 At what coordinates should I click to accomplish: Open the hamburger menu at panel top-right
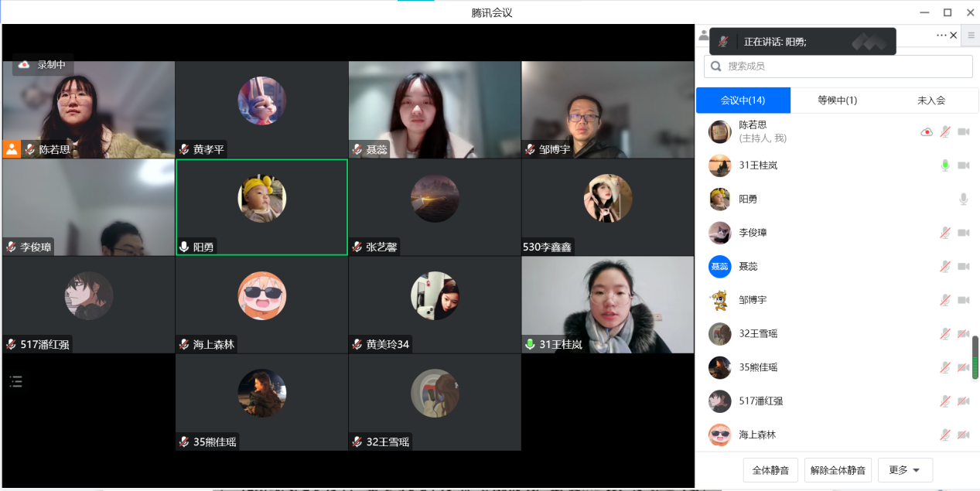[971, 36]
